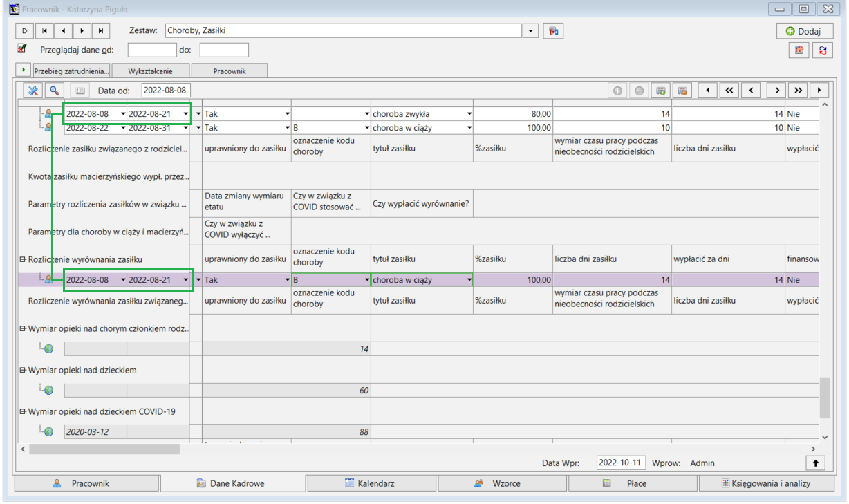The height and width of the screenshot is (504, 849).
Task: Open the Zestaw Choroby, Zasiłki dropdown arrow
Action: coord(530,30)
